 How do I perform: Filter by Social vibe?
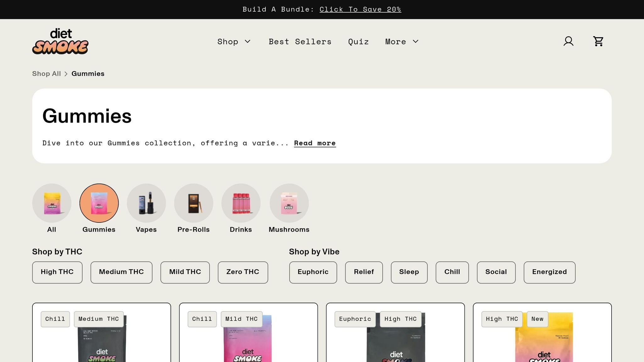tap(496, 272)
